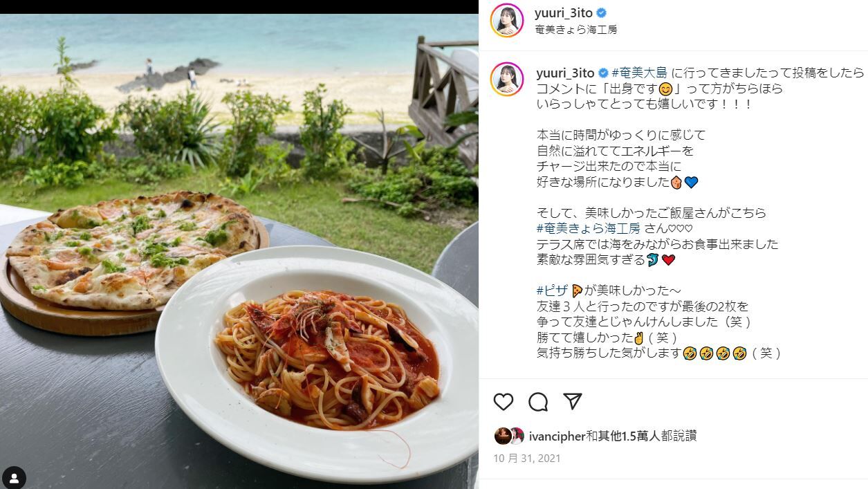
Task: Click yuuri_3ito username in caption
Action: tap(565, 73)
